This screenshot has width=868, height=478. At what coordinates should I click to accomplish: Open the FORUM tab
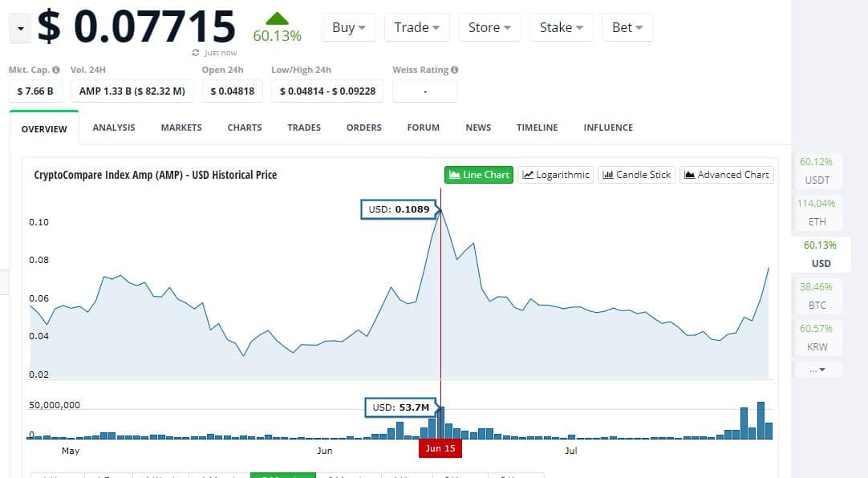click(x=424, y=128)
